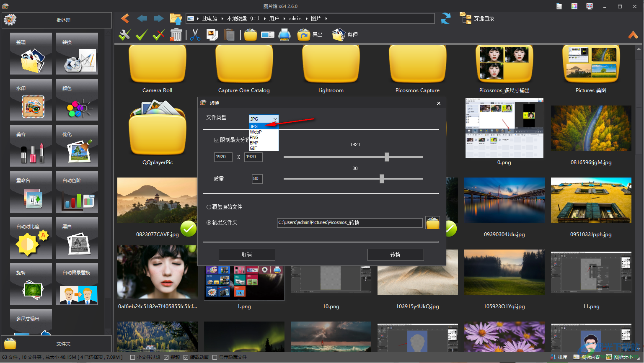Open the 多尺寸输出 multi-size output tile

(31, 322)
